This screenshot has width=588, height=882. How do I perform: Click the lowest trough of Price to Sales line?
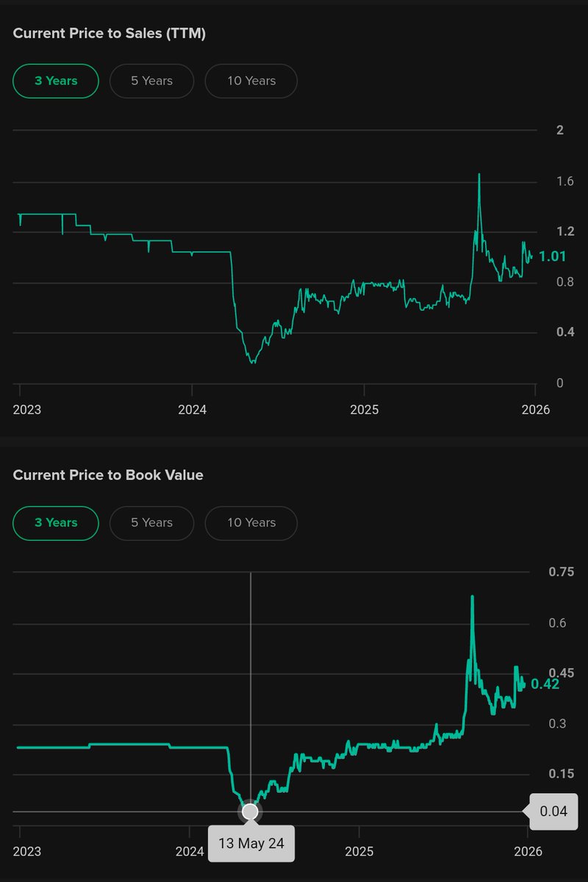point(253,362)
